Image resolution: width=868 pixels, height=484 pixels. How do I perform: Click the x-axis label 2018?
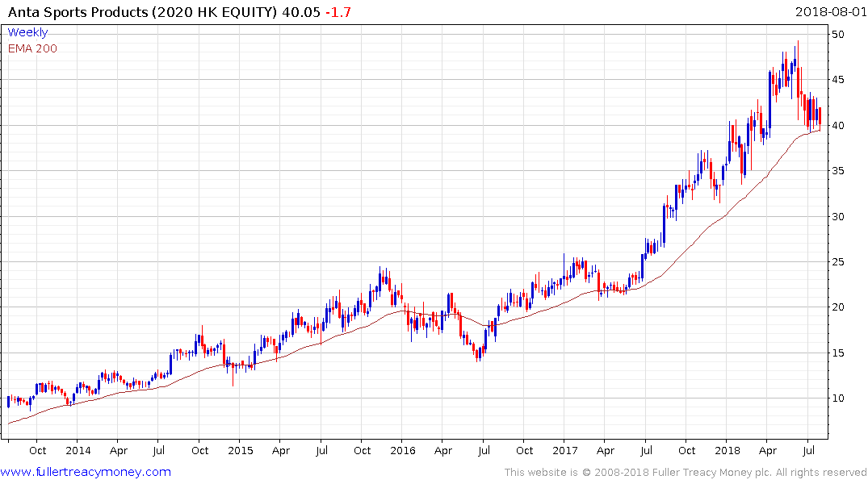click(x=728, y=450)
